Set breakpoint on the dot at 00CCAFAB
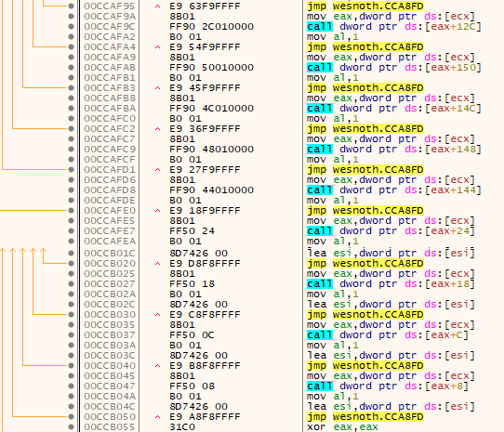504x432 pixels. [71, 68]
